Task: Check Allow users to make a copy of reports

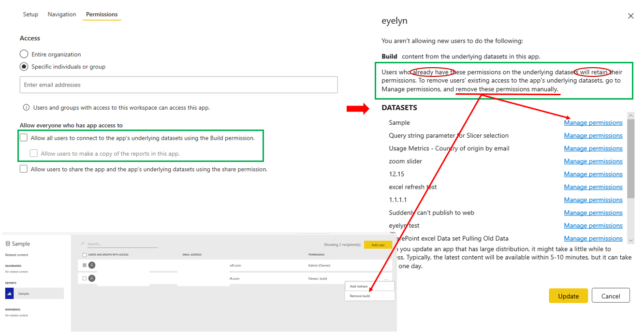Action: pos(34,153)
